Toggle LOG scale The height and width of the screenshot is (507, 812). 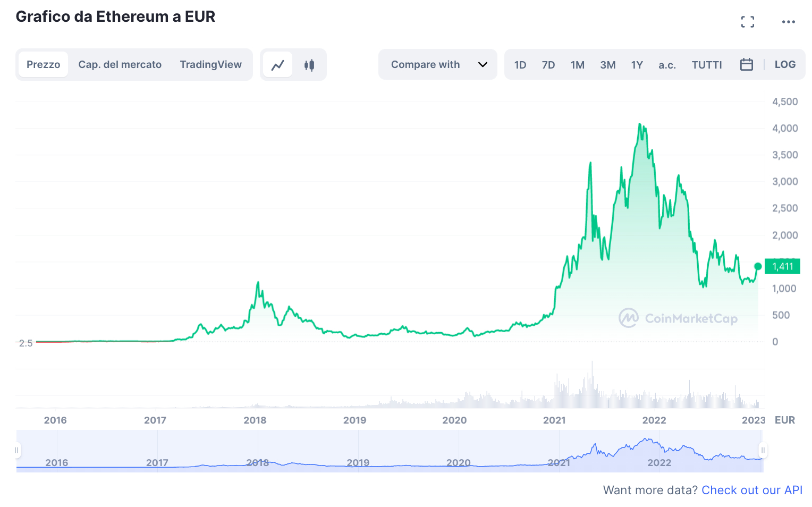pos(785,64)
